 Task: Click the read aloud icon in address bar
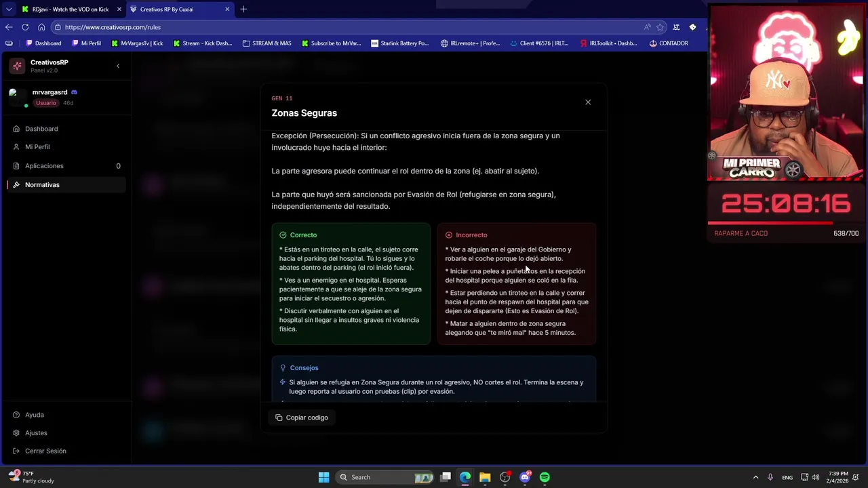point(648,27)
